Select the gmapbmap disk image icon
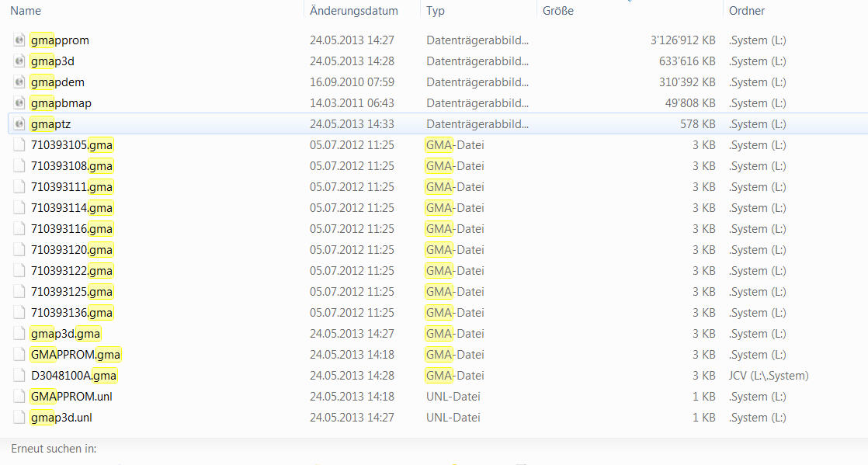868x465 pixels. 19,103
